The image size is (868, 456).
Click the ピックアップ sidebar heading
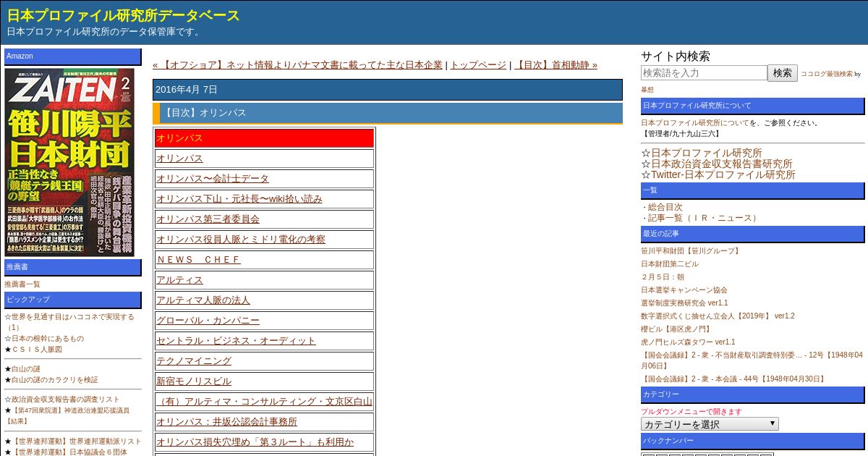73,300
